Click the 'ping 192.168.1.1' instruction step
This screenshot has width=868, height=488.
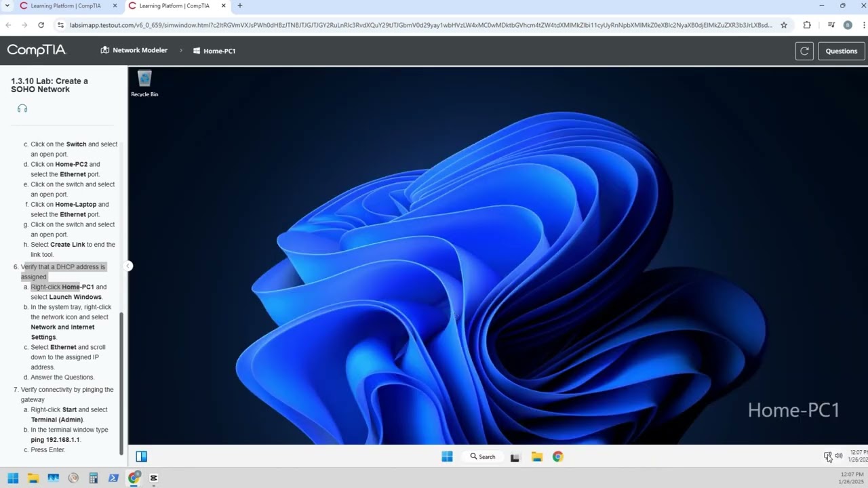tap(69, 435)
